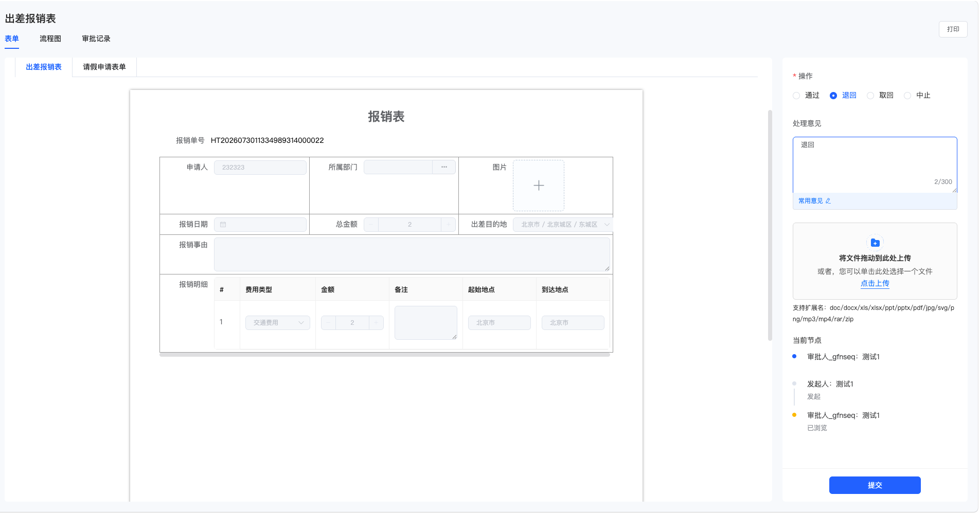The image size is (980, 514).
Task: Click the 已浏览 status text
Action: [817, 428]
